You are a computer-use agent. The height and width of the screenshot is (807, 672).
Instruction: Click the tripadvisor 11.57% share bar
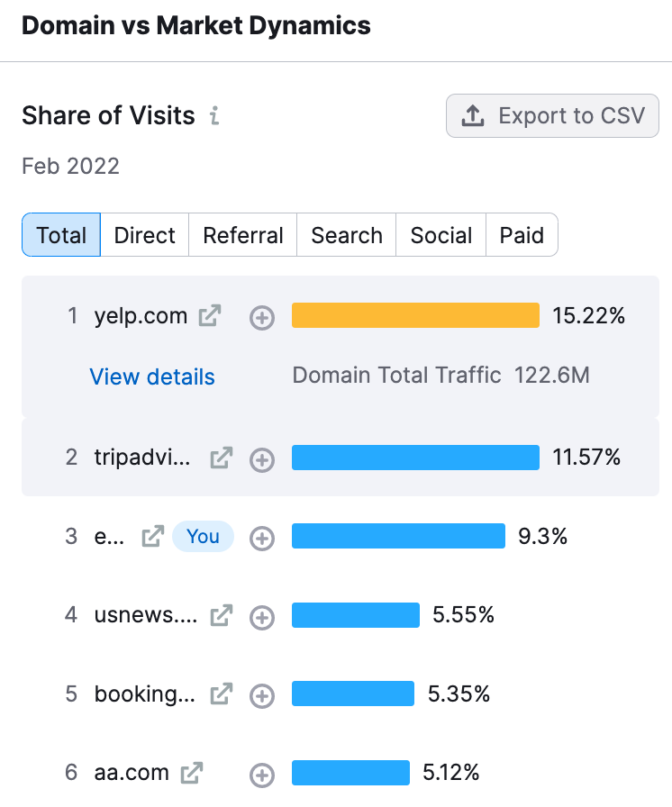(x=416, y=458)
